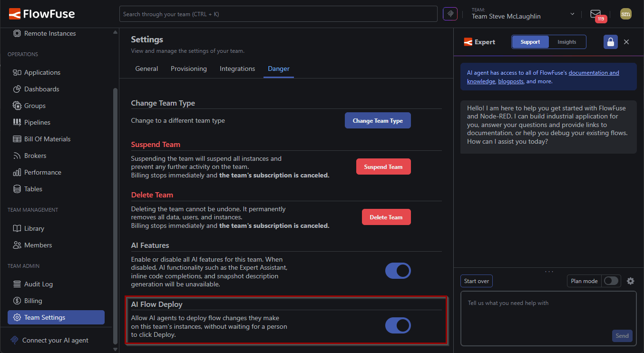644x353 pixels.
Task: Enable the Plan mode switch
Action: (x=611, y=281)
